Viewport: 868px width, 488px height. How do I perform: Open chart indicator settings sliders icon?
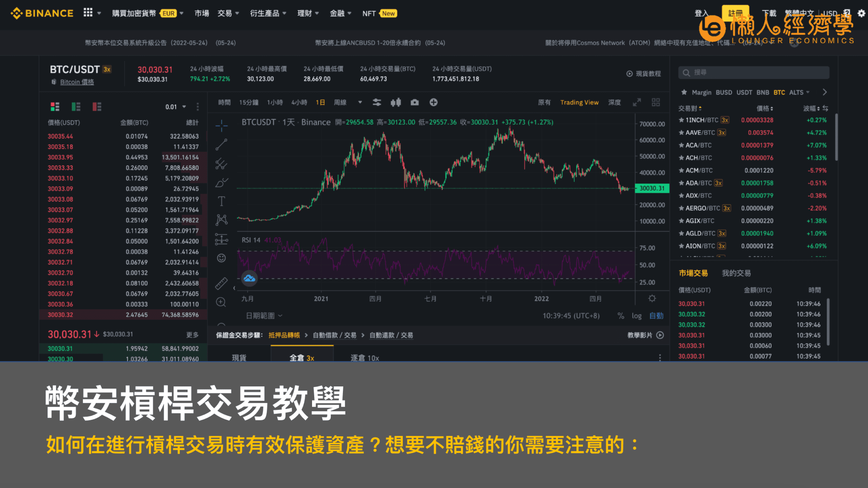(x=377, y=102)
